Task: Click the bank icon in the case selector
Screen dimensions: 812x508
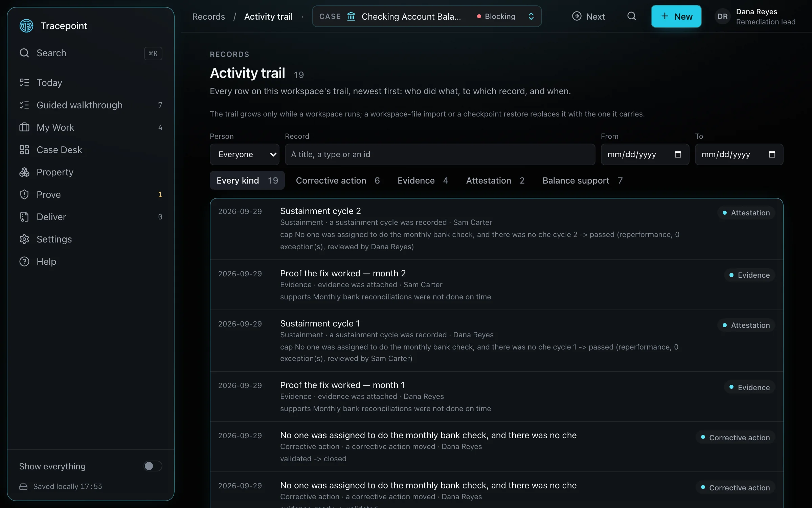Action: click(351, 16)
